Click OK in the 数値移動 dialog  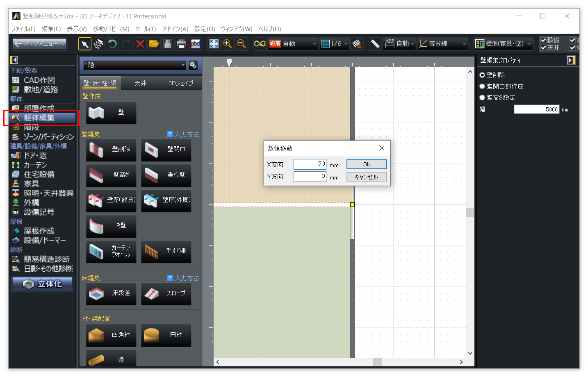(366, 164)
